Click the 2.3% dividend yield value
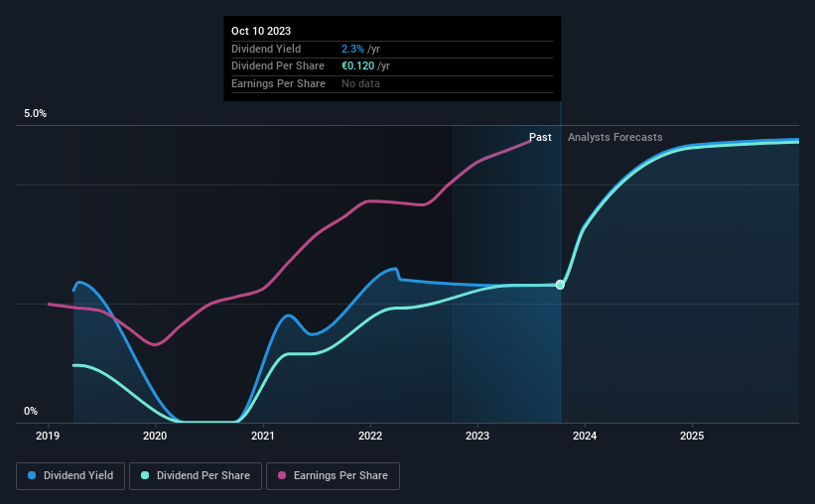 click(x=352, y=49)
